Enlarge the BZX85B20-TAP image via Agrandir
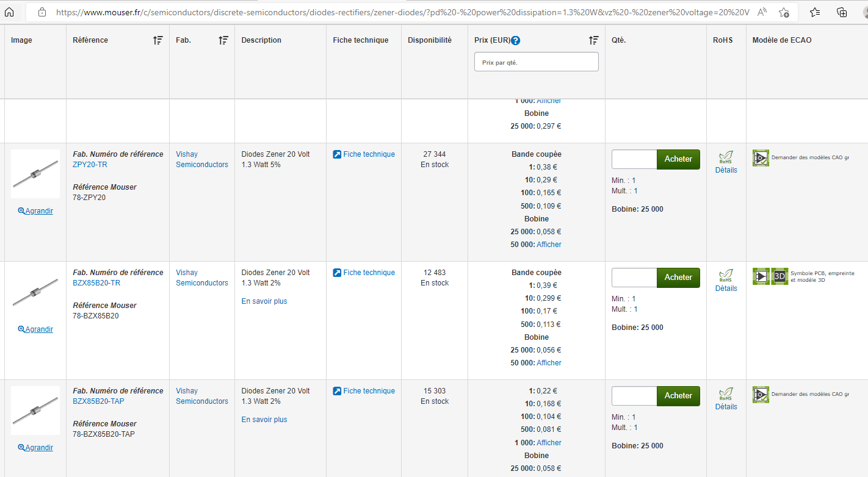 [x=35, y=448]
